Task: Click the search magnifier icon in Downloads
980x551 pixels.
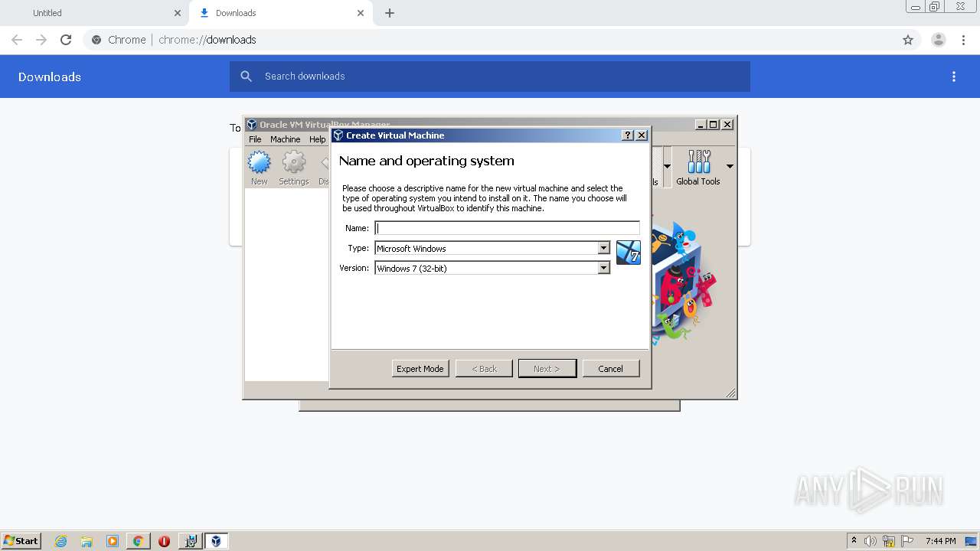Action: (x=246, y=77)
